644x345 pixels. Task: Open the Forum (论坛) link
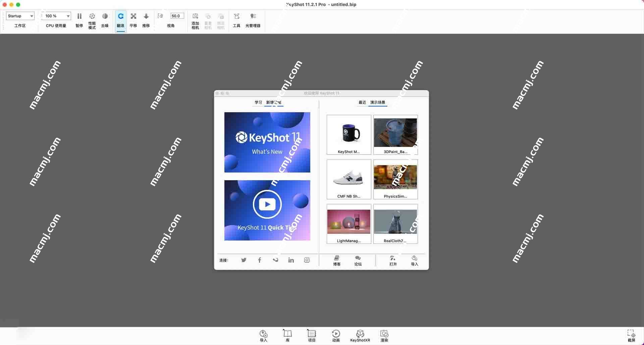[x=358, y=261]
